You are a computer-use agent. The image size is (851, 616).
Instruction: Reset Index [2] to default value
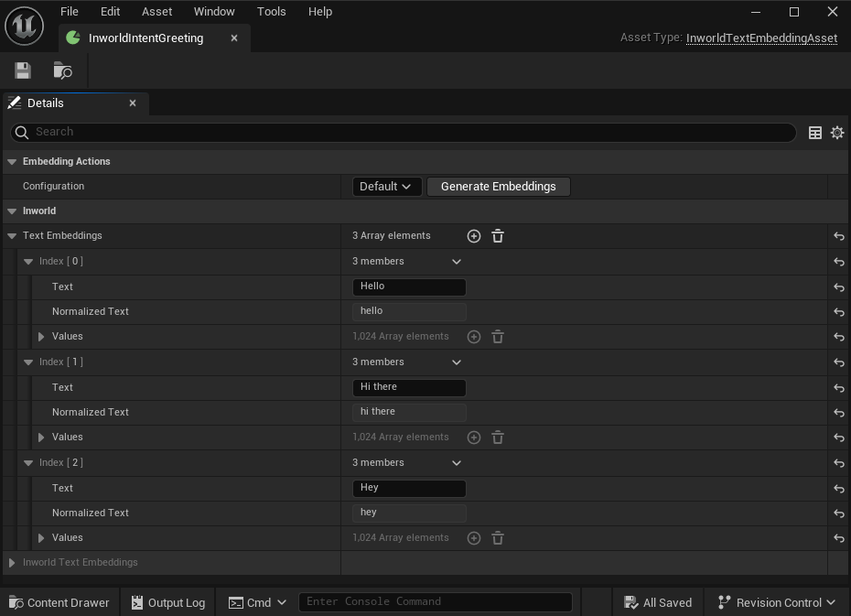click(839, 463)
